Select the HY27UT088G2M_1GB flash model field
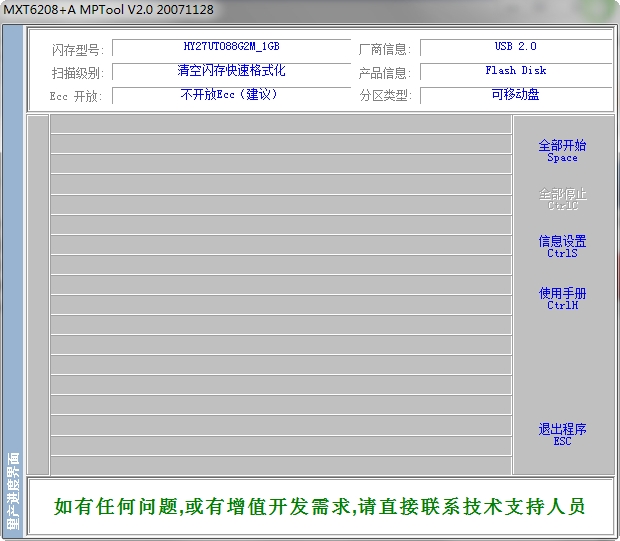Screen dimensions: 620x541 coord(231,47)
